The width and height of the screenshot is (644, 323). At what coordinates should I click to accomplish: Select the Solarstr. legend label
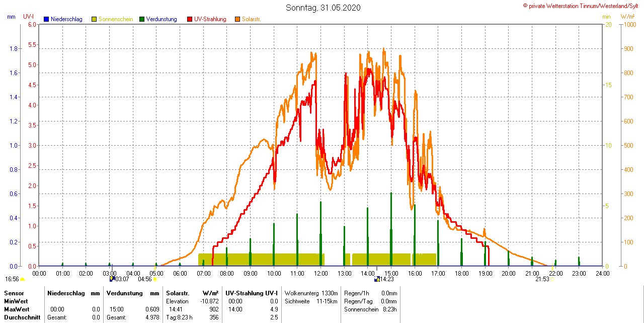pos(251,19)
